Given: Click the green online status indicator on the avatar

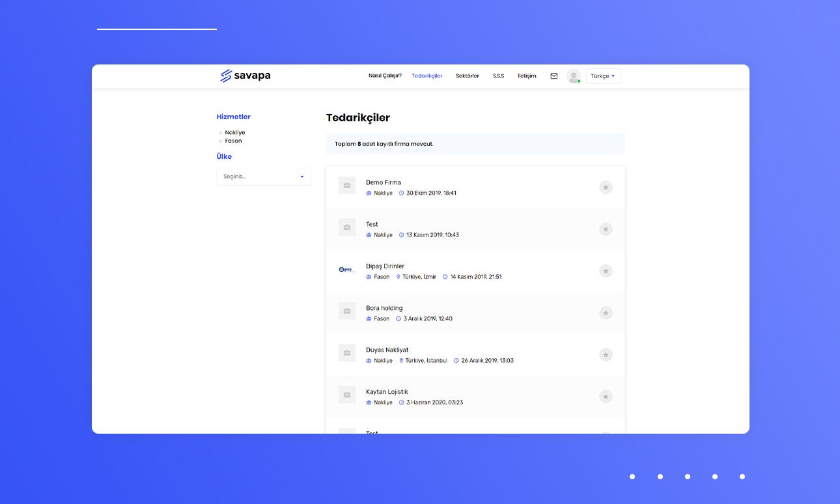Looking at the screenshot, I should (x=578, y=80).
